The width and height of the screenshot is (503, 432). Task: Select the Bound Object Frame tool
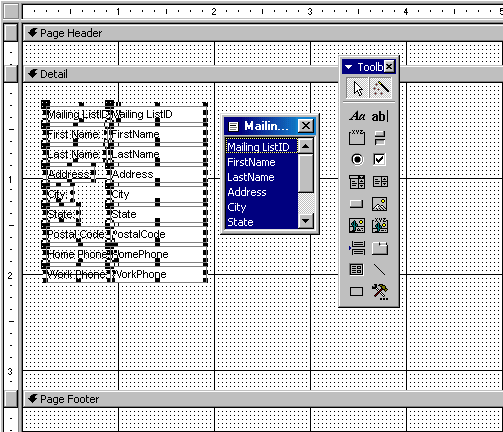380,226
